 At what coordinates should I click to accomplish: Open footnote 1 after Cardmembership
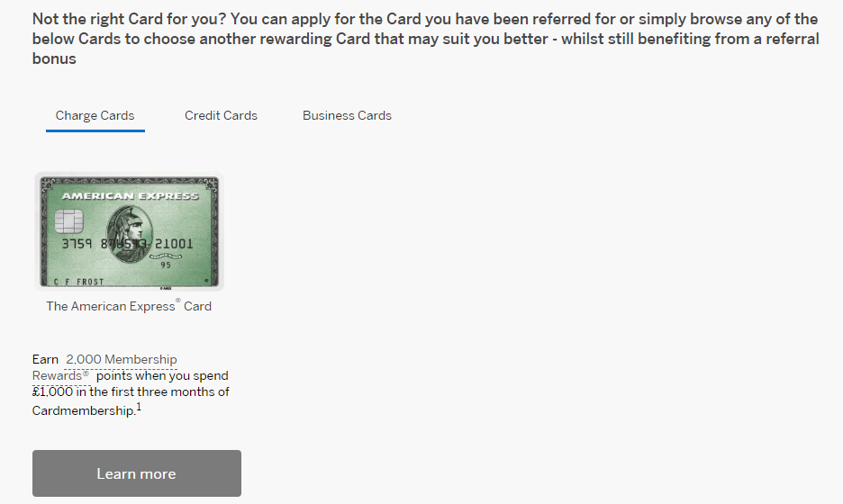click(x=140, y=408)
